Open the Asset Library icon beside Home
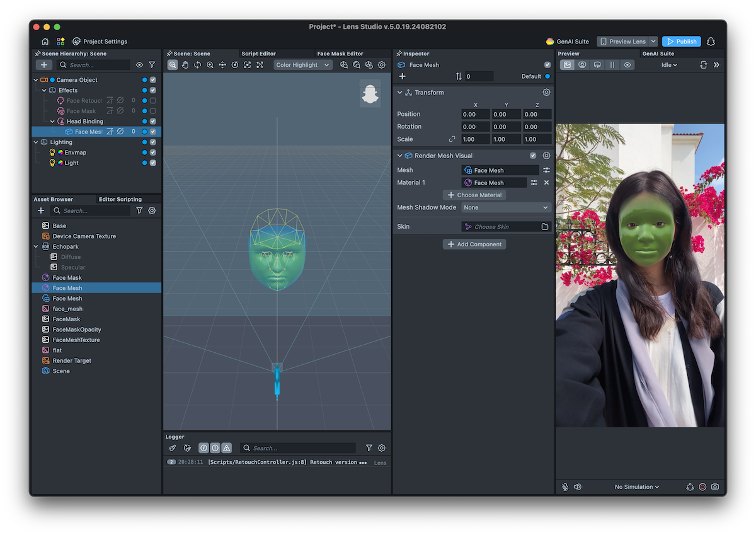The width and height of the screenshot is (756, 535). (60, 42)
